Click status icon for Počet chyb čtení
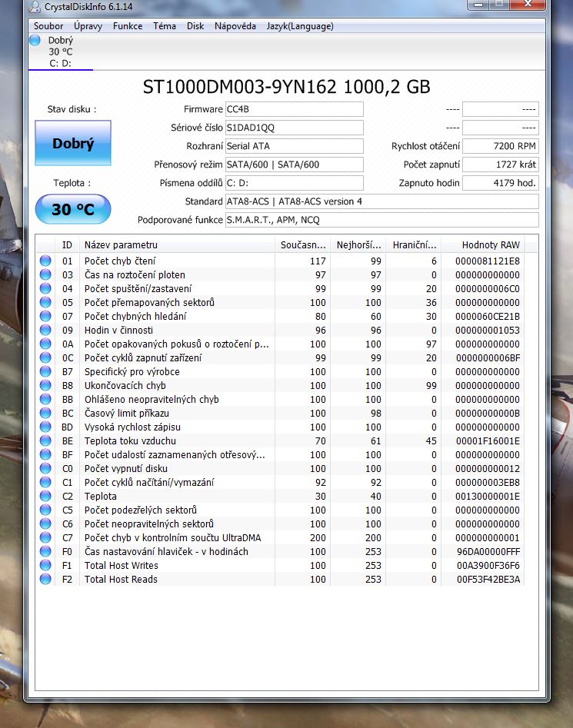Screen dimensions: 573x728 tap(46, 261)
